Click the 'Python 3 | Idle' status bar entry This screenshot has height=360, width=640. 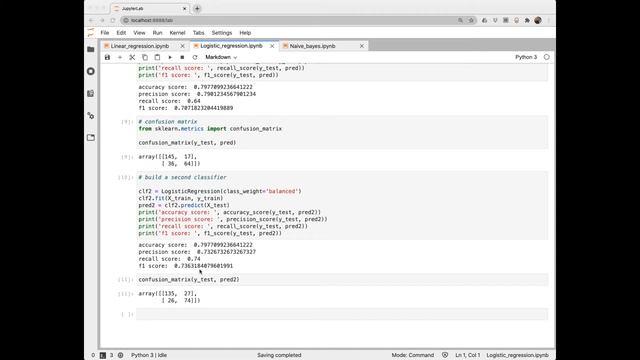pyautogui.click(x=149, y=355)
